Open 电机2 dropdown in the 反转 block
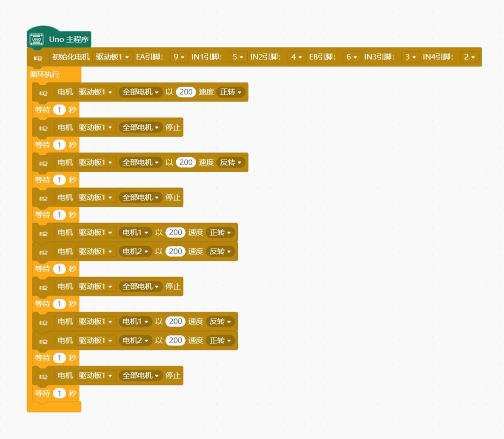 (x=135, y=251)
